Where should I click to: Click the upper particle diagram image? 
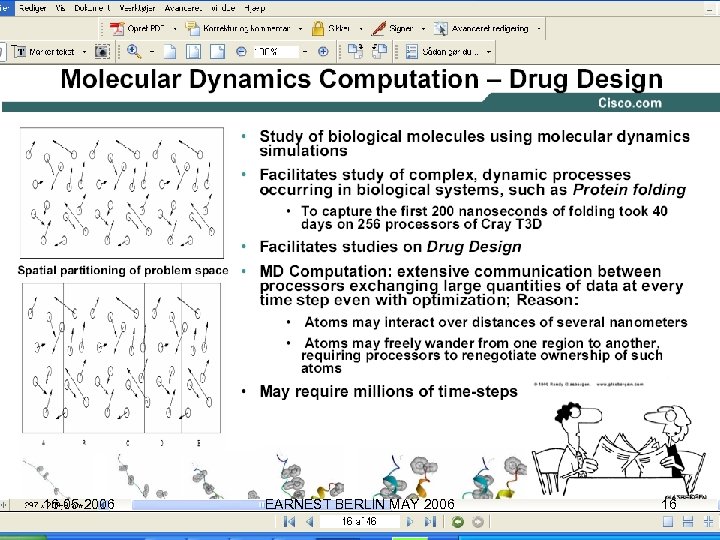[x=122, y=193]
